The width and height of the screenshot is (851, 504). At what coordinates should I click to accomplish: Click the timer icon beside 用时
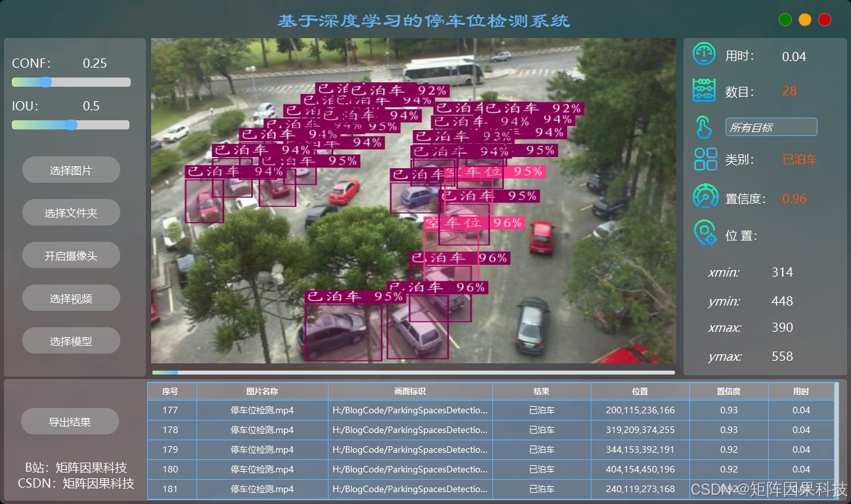pyautogui.click(x=704, y=55)
